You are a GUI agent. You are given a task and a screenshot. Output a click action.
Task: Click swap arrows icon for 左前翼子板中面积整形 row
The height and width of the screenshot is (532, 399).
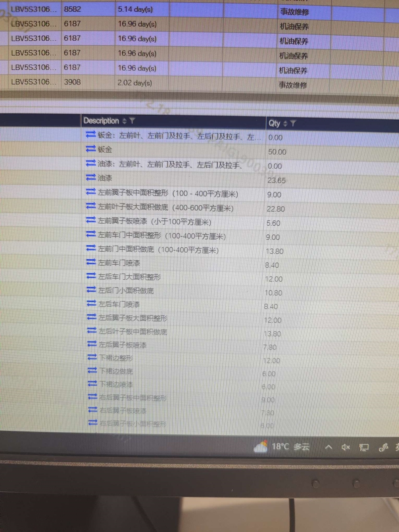coord(91,192)
